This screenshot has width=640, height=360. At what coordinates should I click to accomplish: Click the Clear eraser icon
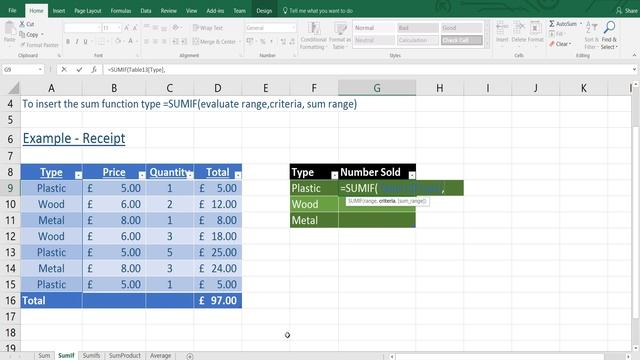coord(552,44)
